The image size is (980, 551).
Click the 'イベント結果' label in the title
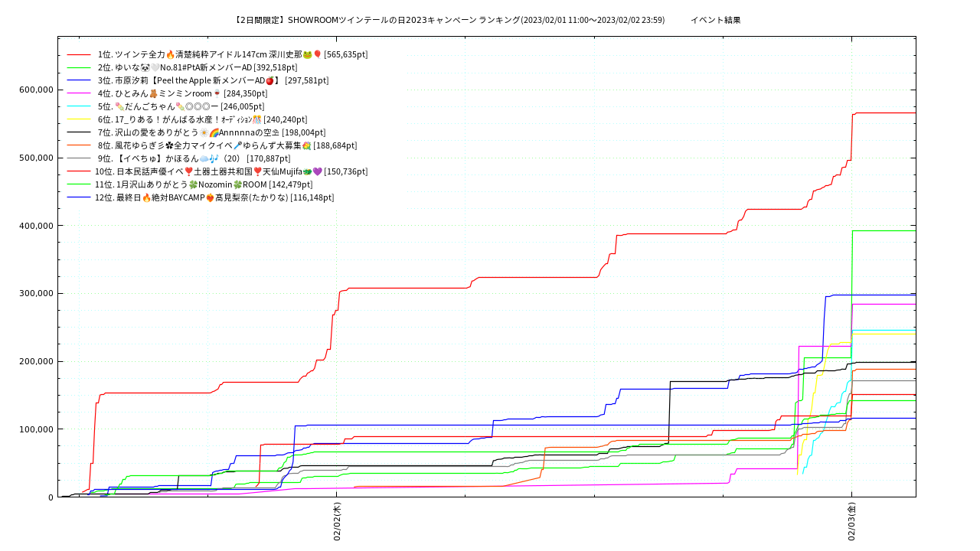(x=715, y=20)
